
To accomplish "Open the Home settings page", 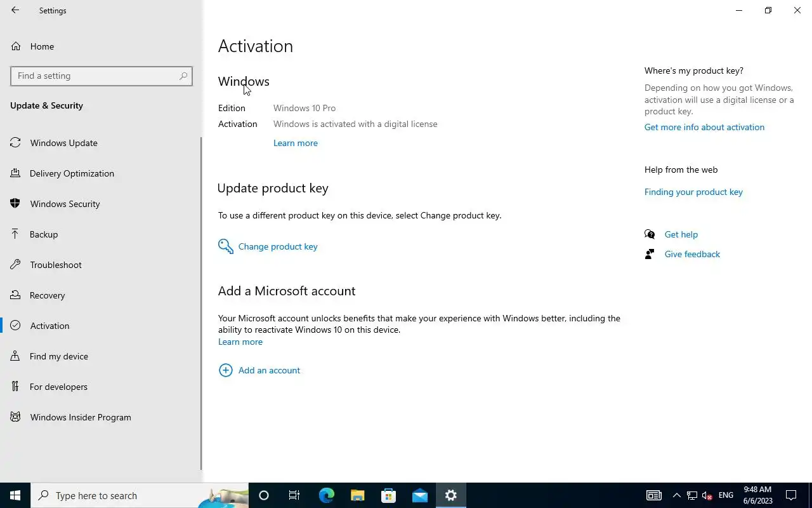I will pyautogui.click(x=101, y=46).
